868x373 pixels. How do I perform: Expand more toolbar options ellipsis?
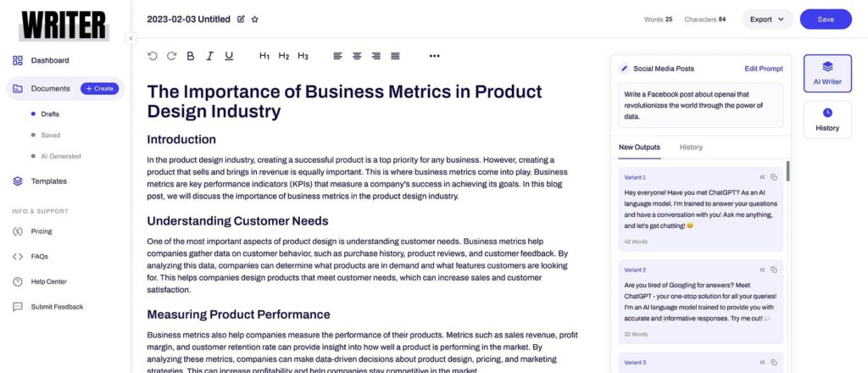[x=435, y=56]
